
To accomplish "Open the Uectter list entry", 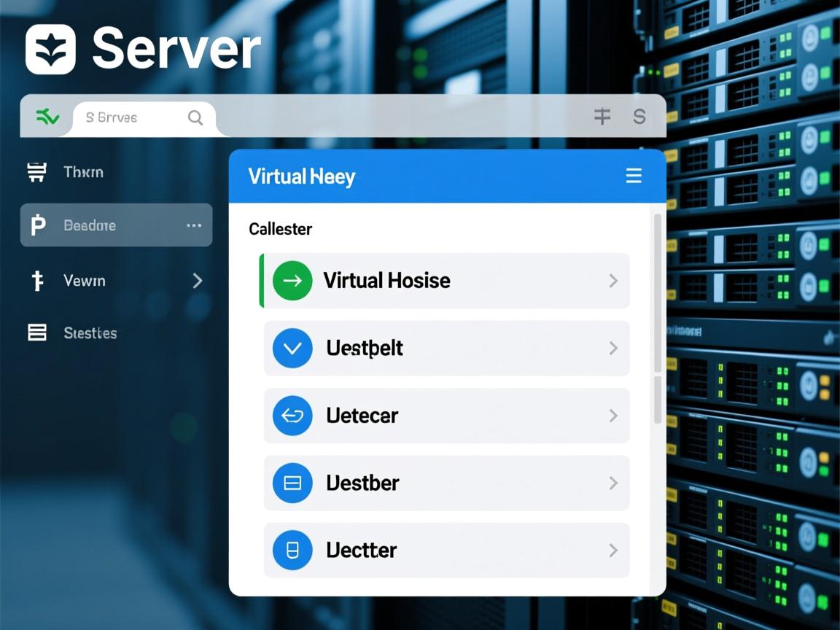I will coord(446,550).
